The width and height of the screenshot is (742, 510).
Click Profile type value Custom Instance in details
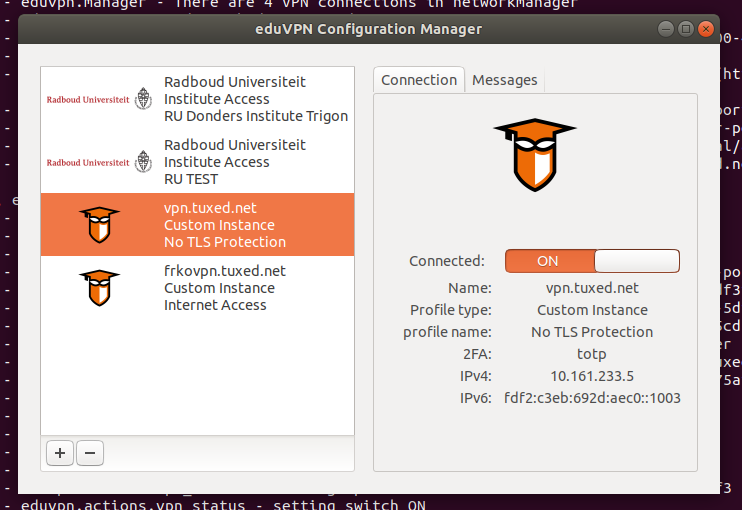click(x=592, y=310)
